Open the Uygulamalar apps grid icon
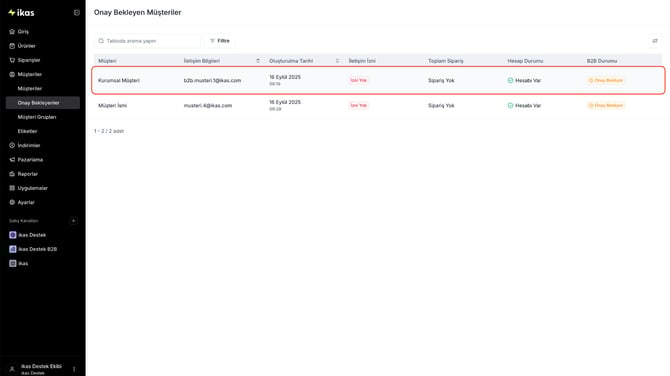The height and width of the screenshot is (376, 670). click(x=12, y=188)
